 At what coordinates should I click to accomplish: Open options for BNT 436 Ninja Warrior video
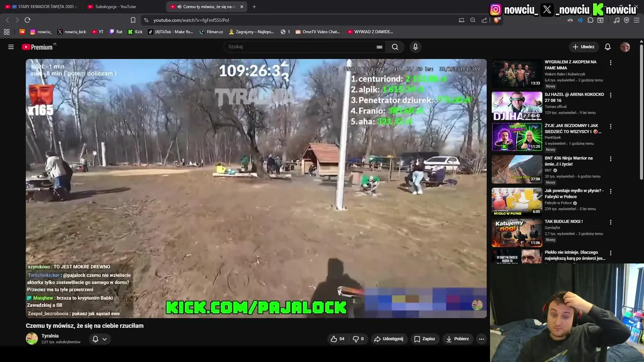click(610, 159)
